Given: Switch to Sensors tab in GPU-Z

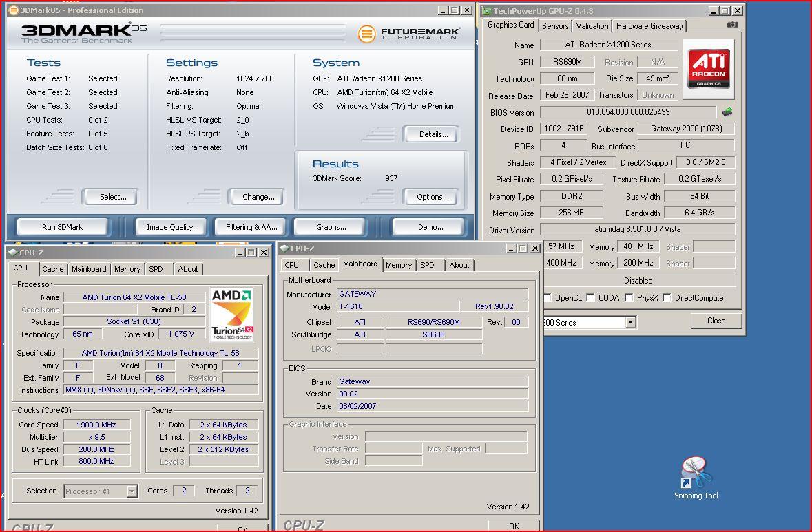Looking at the screenshot, I should (555, 26).
